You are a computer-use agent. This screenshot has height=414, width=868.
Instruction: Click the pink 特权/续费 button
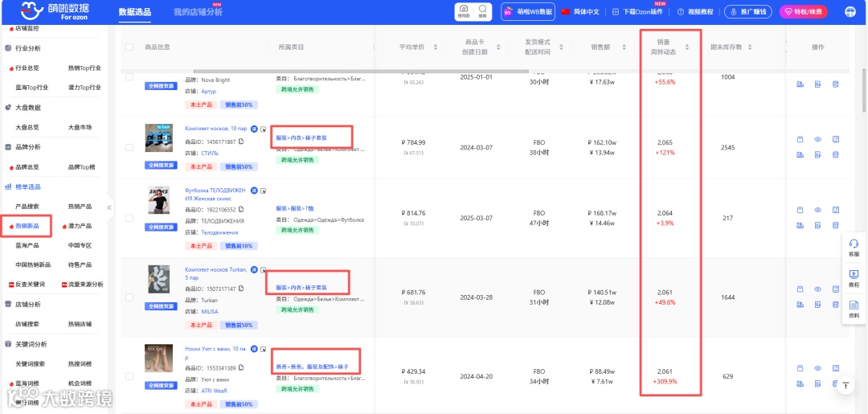803,11
